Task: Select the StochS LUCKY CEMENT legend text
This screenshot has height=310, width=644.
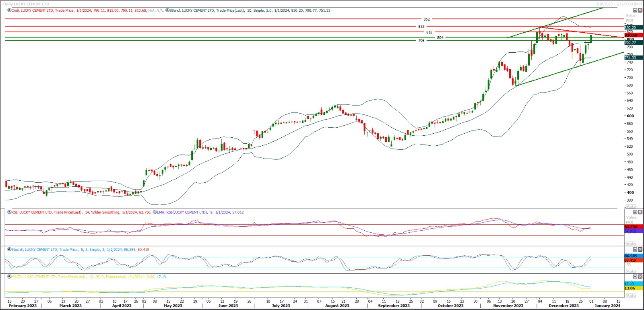Action: pyautogui.click(x=44, y=250)
